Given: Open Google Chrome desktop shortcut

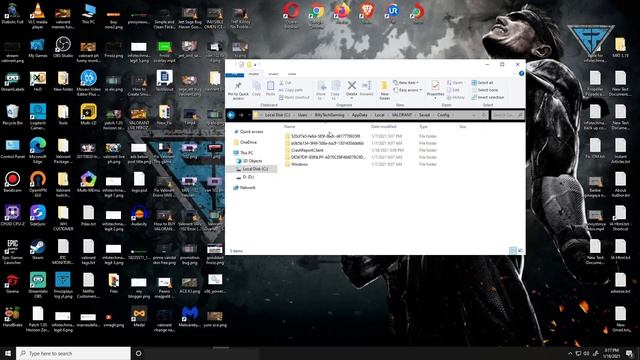Looking at the screenshot, I should tap(316, 15).
